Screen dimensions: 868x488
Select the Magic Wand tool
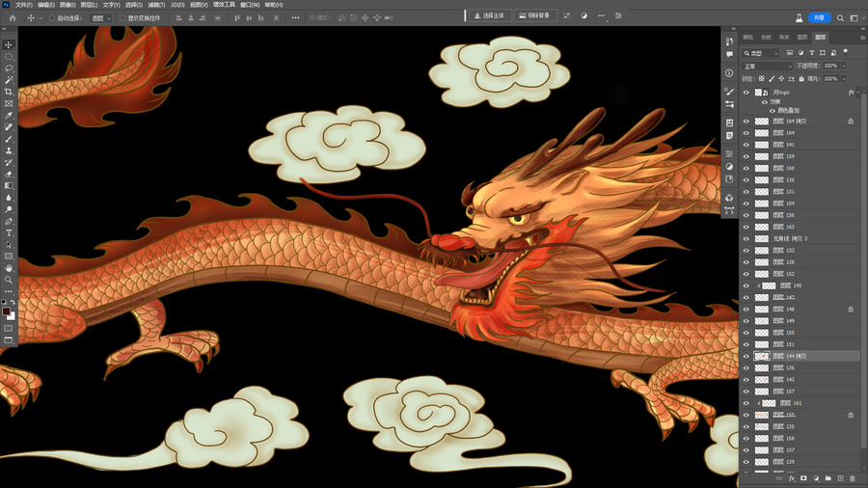click(x=9, y=80)
